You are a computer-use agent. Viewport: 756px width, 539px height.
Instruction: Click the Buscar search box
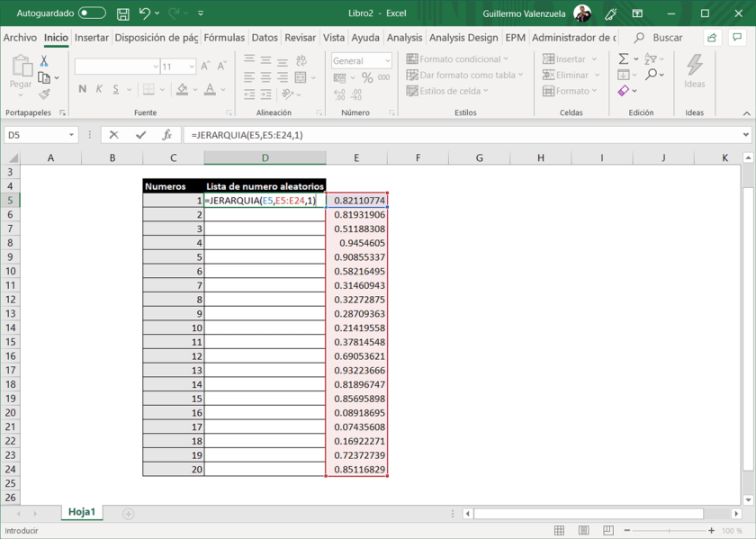click(666, 38)
